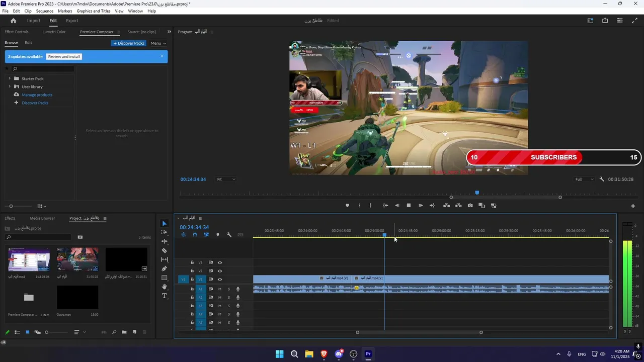Click the Lift button
This screenshot has width=644, height=362.
click(446, 205)
